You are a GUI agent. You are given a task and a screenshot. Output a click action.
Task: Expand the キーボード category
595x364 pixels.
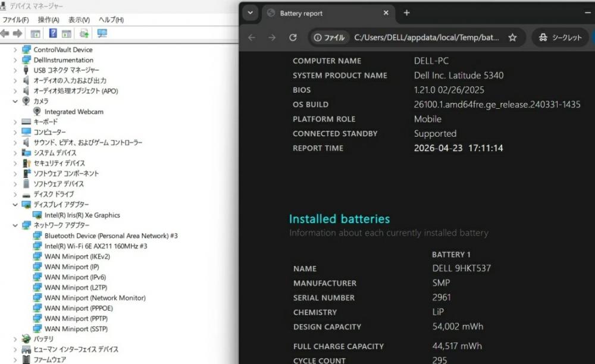point(15,122)
